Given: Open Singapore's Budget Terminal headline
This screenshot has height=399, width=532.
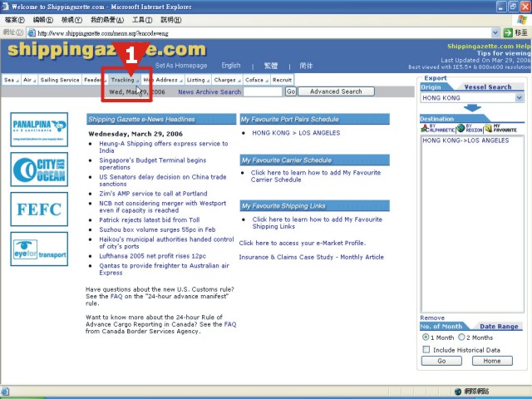Looking at the screenshot, I should (153, 164).
